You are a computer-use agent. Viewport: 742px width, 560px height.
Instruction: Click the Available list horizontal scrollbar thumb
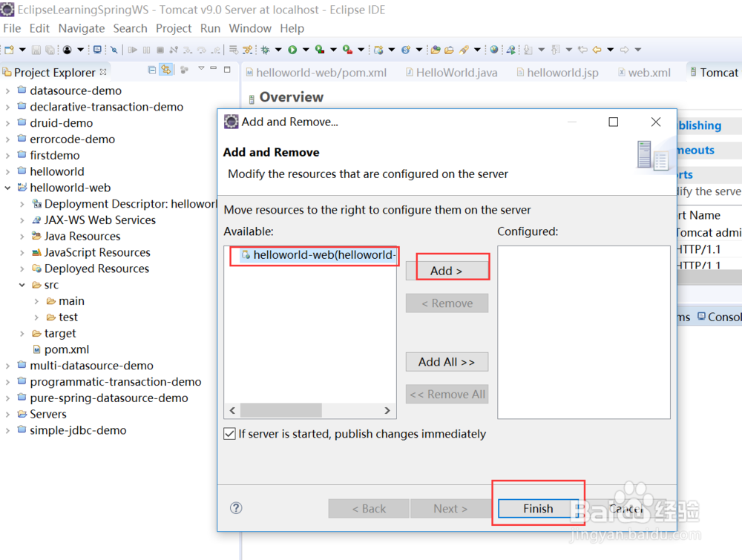tap(281, 410)
